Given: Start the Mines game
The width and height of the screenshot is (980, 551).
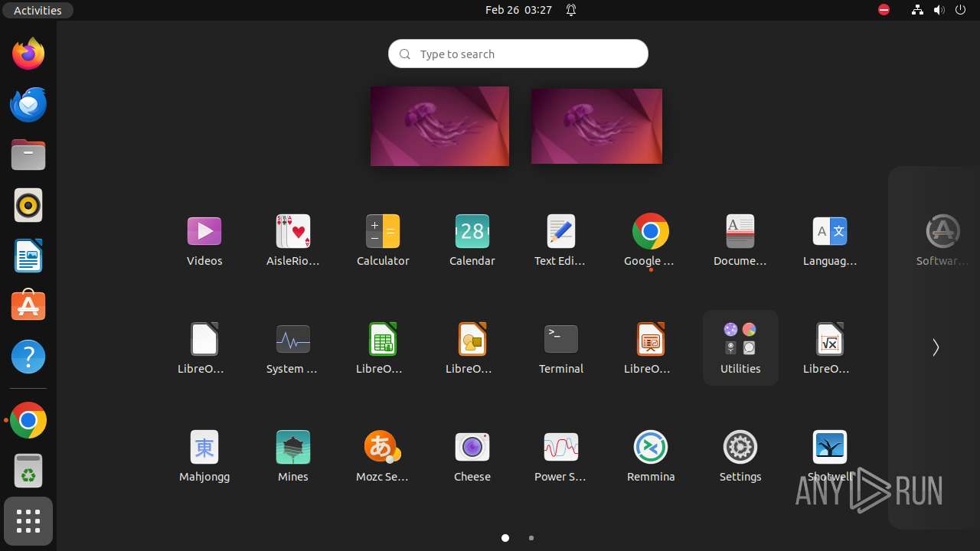Looking at the screenshot, I should pos(293,456).
